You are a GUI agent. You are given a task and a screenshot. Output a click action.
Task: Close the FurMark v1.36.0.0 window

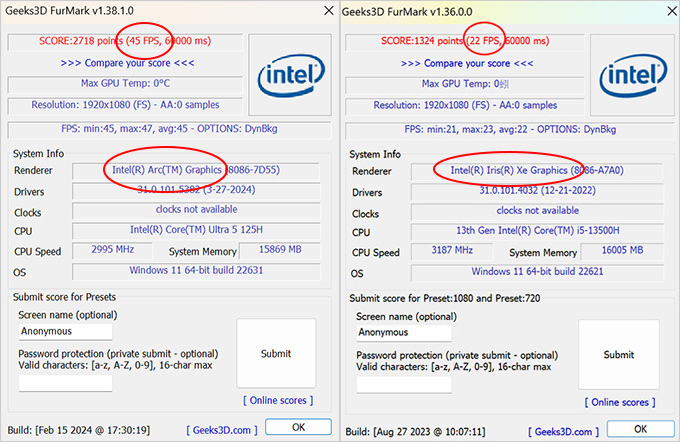671,11
